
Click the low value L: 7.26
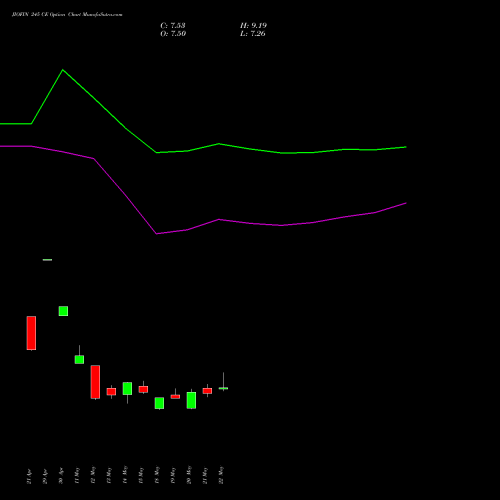[x=253, y=34]
